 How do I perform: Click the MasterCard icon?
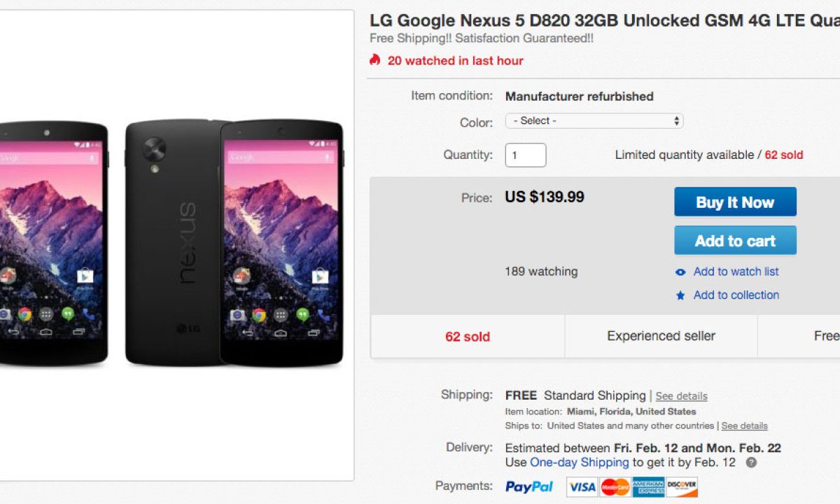pyautogui.click(x=615, y=486)
